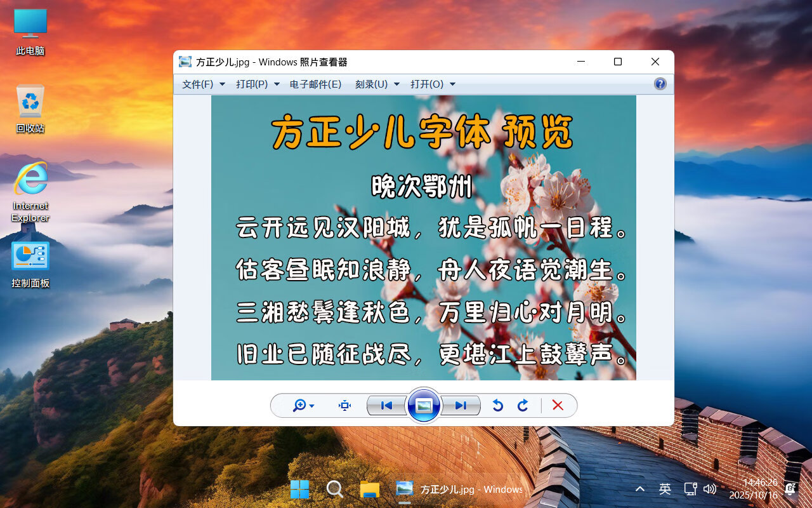Select the Internet Explorer desktop shortcut
The image size is (812, 508).
[x=30, y=192]
